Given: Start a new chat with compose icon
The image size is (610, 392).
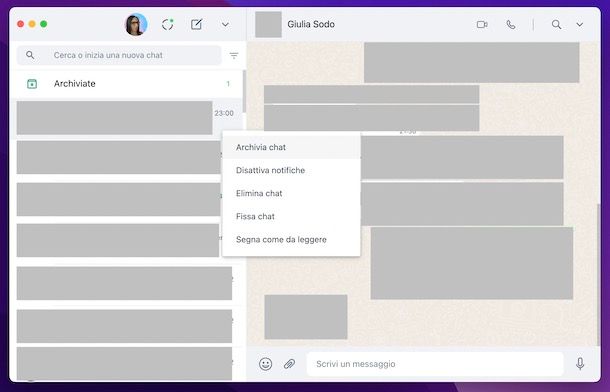Looking at the screenshot, I should click(x=196, y=24).
